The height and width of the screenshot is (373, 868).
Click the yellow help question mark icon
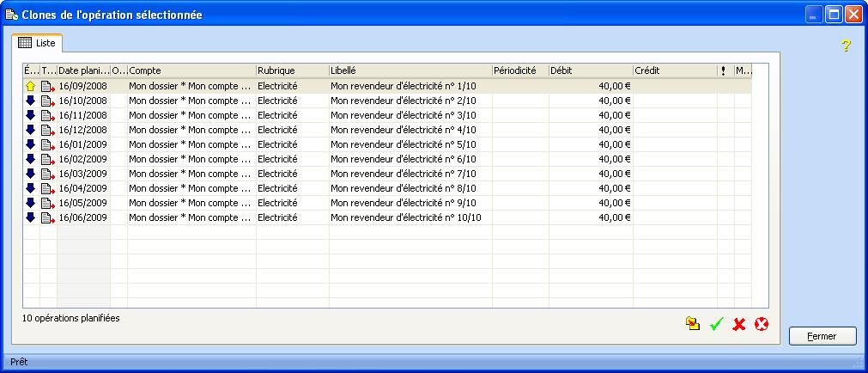(845, 46)
